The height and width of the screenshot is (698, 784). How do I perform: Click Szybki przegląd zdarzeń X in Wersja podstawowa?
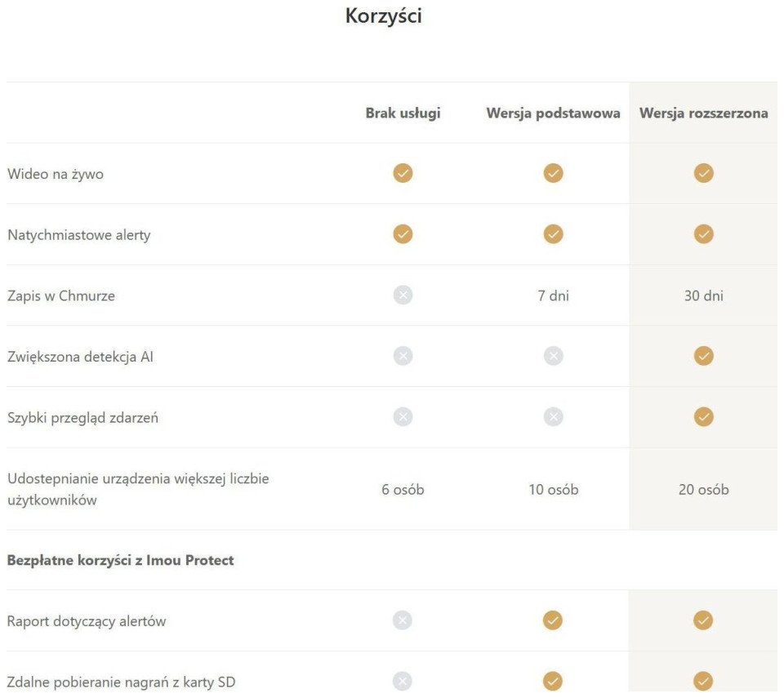554,416
